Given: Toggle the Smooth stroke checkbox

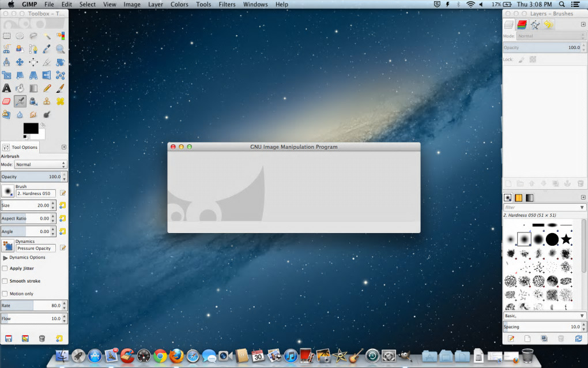Looking at the screenshot, I should point(5,281).
